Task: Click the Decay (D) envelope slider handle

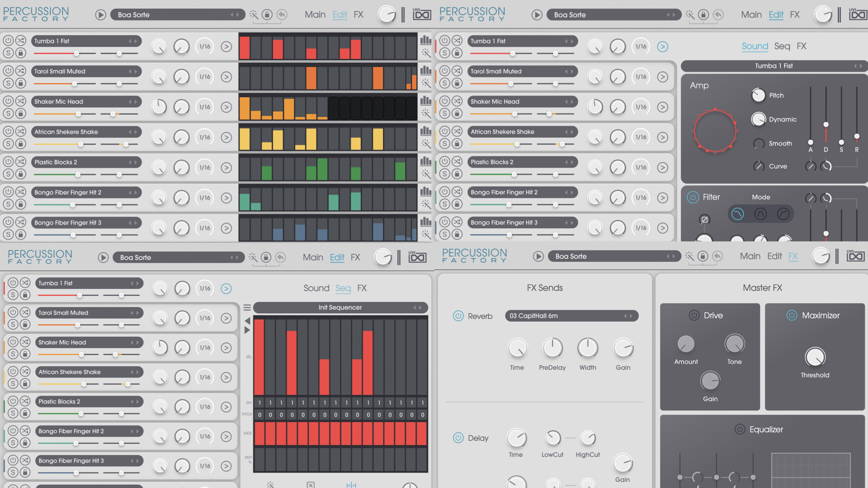Action: pos(826,124)
